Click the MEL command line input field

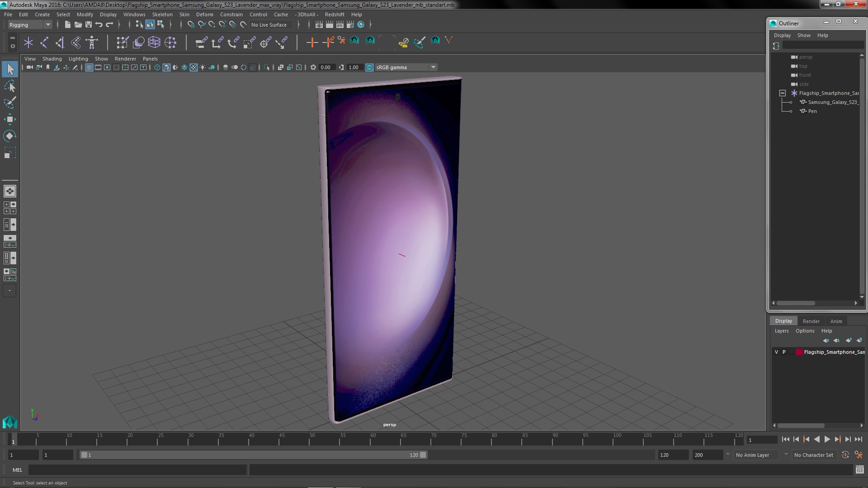pos(137,470)
